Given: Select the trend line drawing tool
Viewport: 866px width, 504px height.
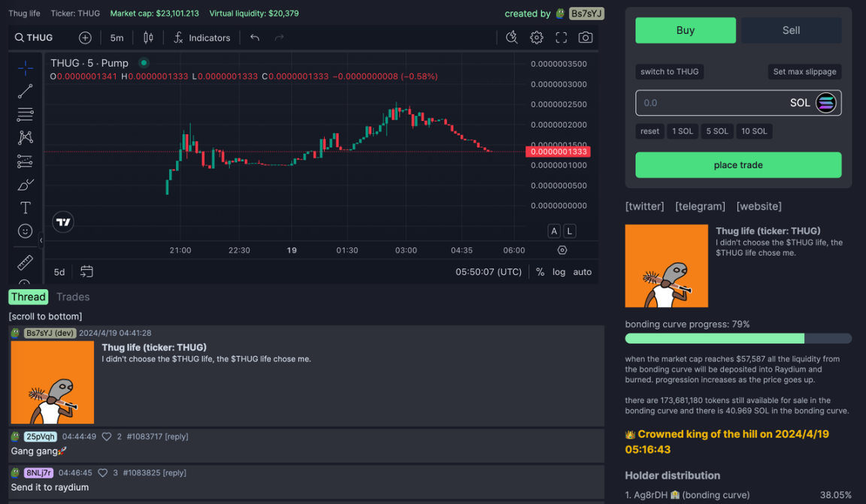Looking at the screenshot, I should tap(25, 91).
